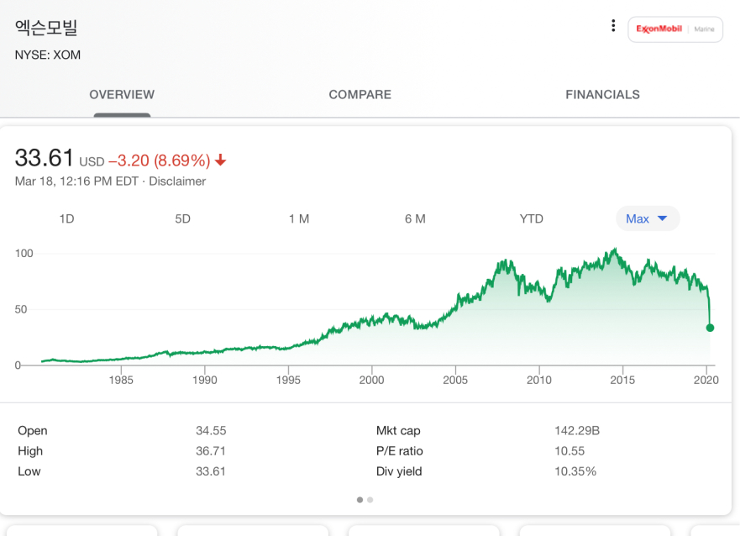Expand the Max range dropdown
756x536 pixels.
[x=648, y=218]
